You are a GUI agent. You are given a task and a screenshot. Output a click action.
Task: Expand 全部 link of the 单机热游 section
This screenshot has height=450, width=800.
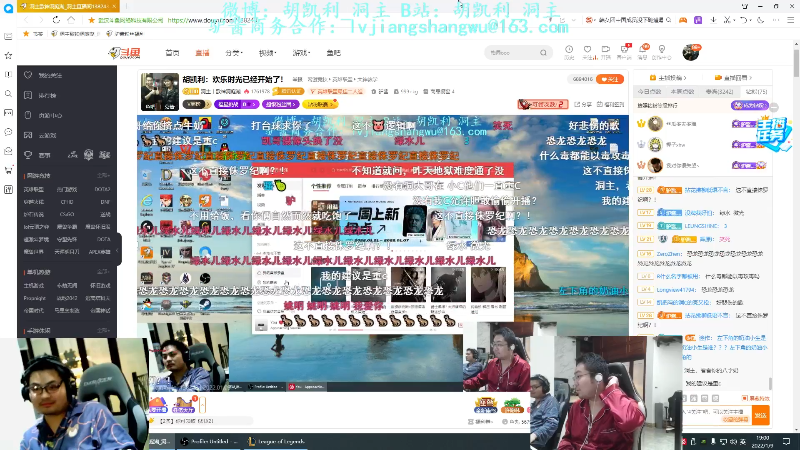(x=104, y=272)
